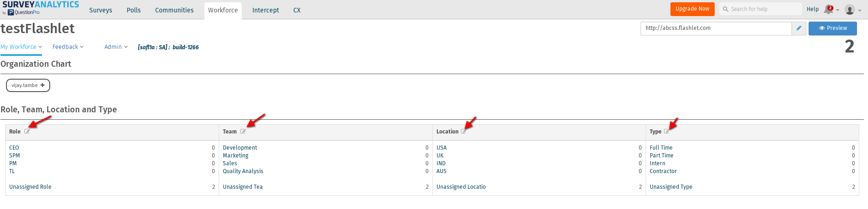The width and height of the screenshot is (868, 209).
Task: Click the testFlashlet title
Action: pos(38,29)
